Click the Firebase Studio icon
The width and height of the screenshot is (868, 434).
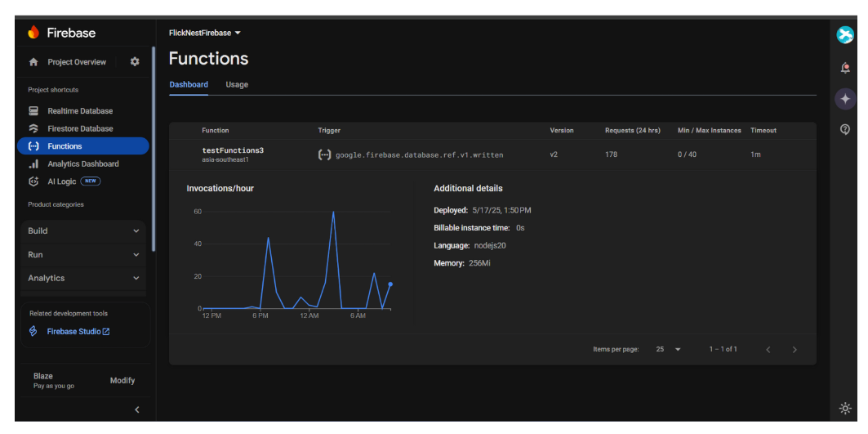pyautogui.click(x=33, y=332)
